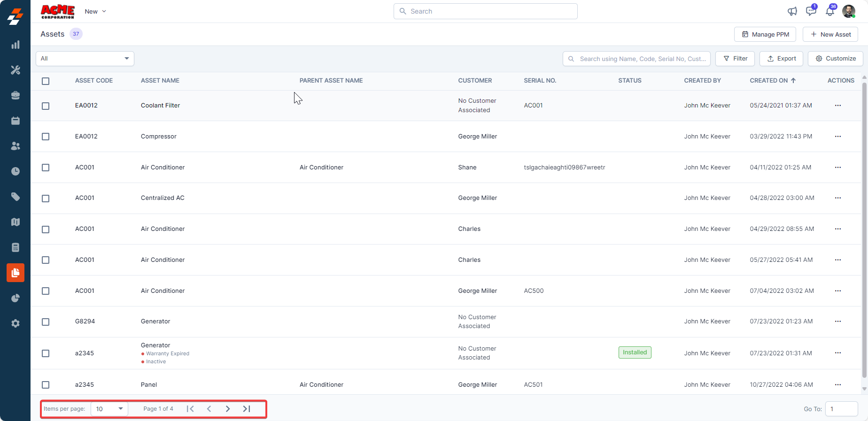
Task: Open the chat messages icon
Action: [x=811, y=11]
